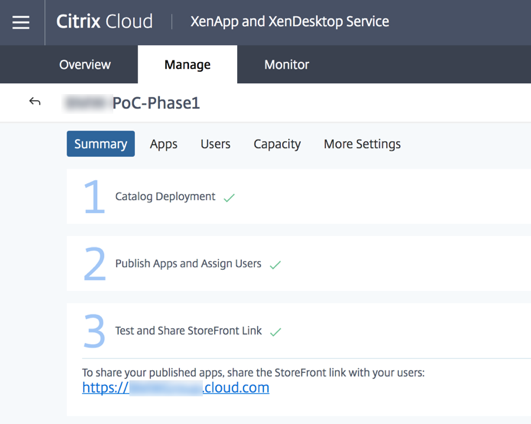Image resolution: width=531 pixels, height=424 pixels.
Task: Click the back arrow beside PoC-Phase1
Action: [x=35, y=101]
